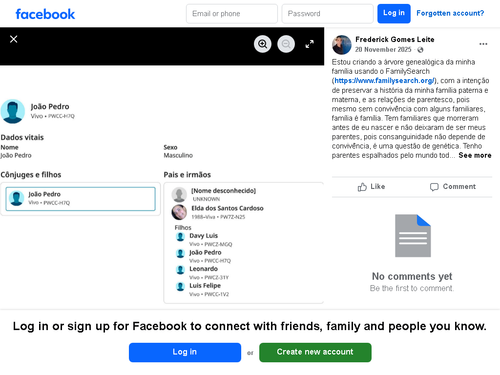The image size is (500, 375).
Task: Click the zoom out magnifier icon
Action: pos(286,44)
